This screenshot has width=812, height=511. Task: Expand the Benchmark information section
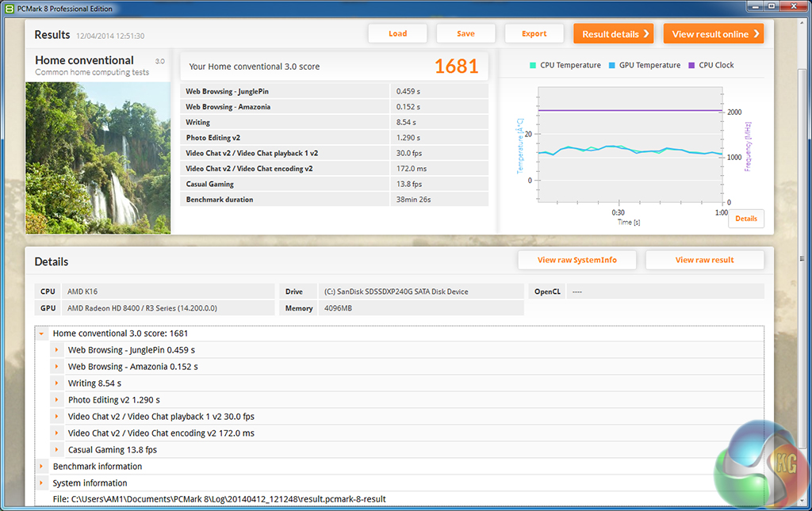[x=41, y=467]
